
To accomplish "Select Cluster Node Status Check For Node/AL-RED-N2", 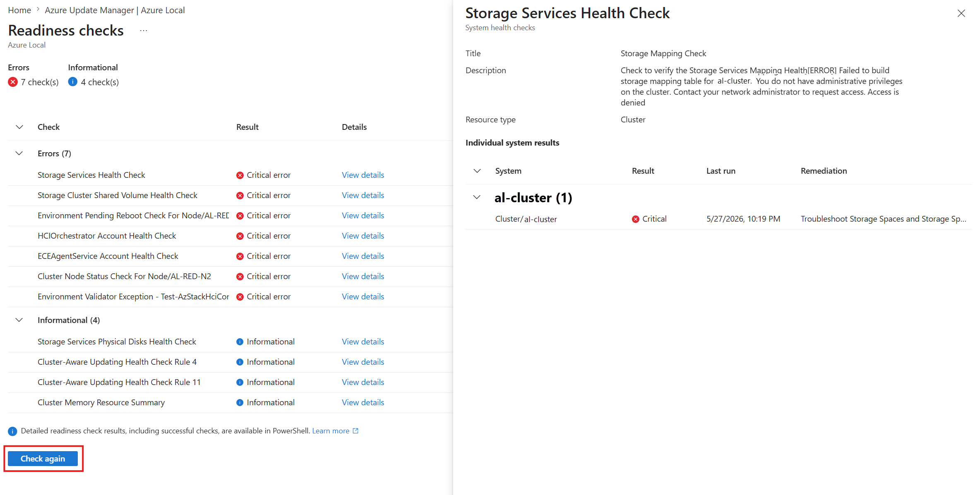I will 231,277.
